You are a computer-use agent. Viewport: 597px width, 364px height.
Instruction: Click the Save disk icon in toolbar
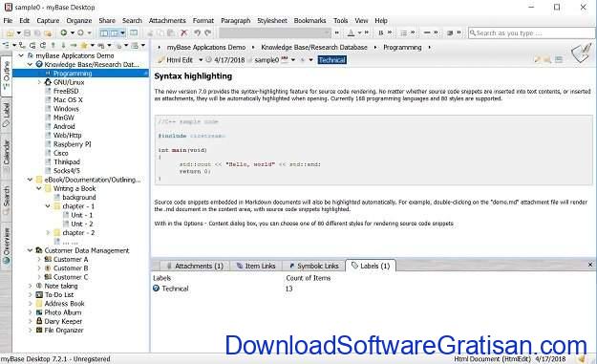pyautogui.click(x=27, y=33)
